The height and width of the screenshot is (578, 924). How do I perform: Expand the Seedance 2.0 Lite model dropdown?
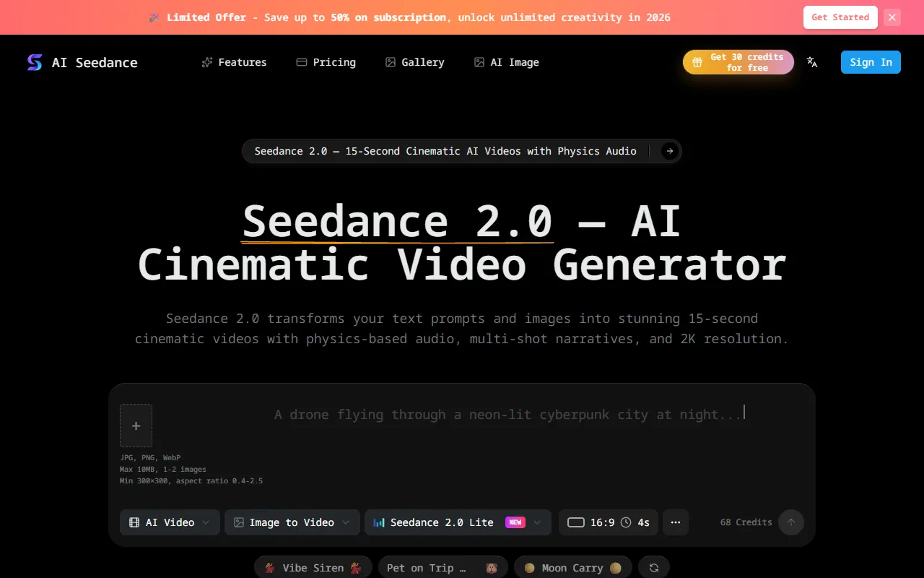[x=458, y=522]
